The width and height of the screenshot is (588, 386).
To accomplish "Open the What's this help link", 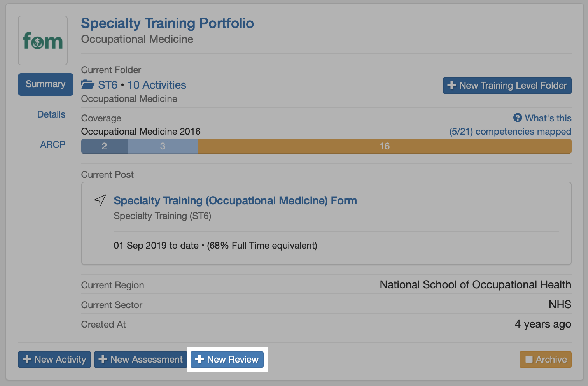I will pos(548,118).
